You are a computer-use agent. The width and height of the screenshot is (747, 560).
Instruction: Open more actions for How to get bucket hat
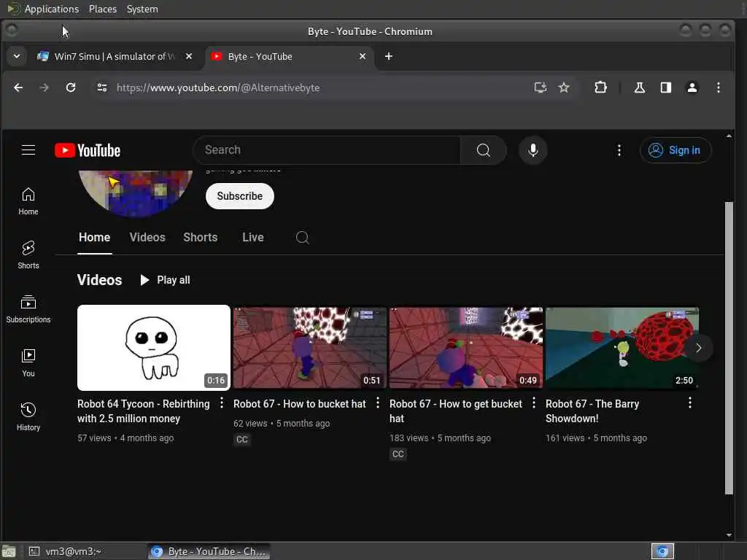(x=533, y=403)
